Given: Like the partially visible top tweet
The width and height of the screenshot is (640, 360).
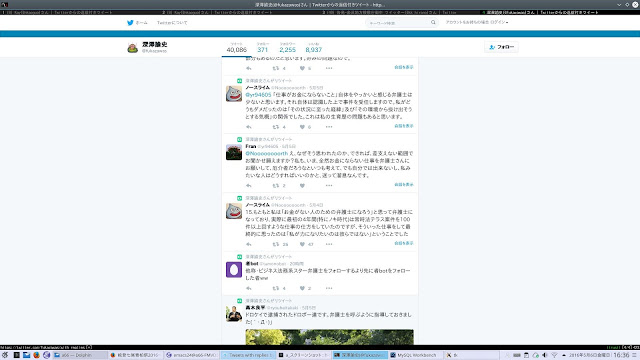Looking at the screenshot, I should click(302, 68).
